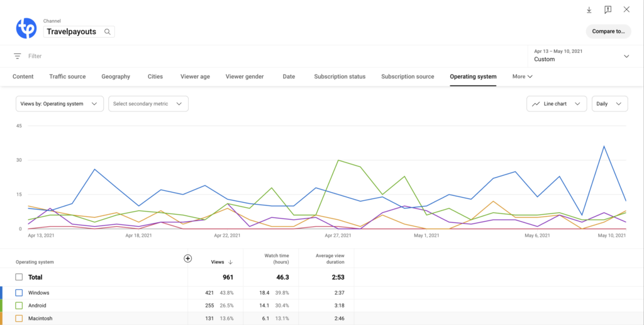Click the download report icon
The height and width of the screenshot is (325, 644).
click(x=589, y=10)
